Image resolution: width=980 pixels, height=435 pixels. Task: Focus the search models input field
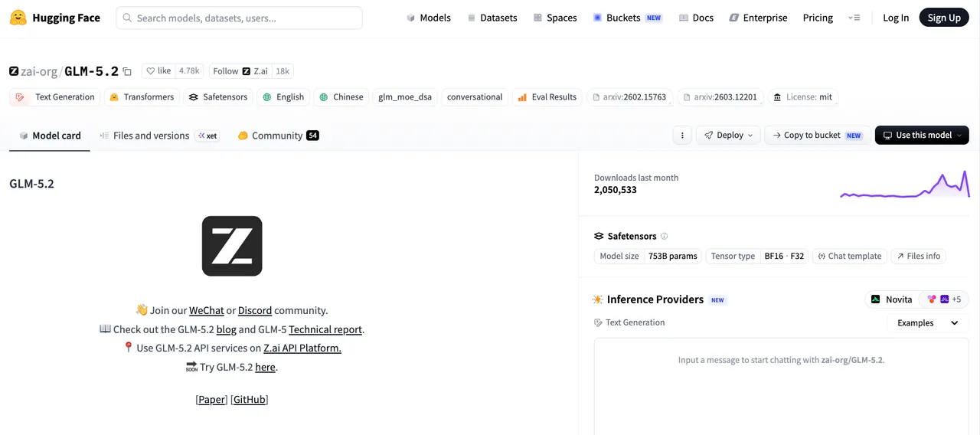pos(239,18)
